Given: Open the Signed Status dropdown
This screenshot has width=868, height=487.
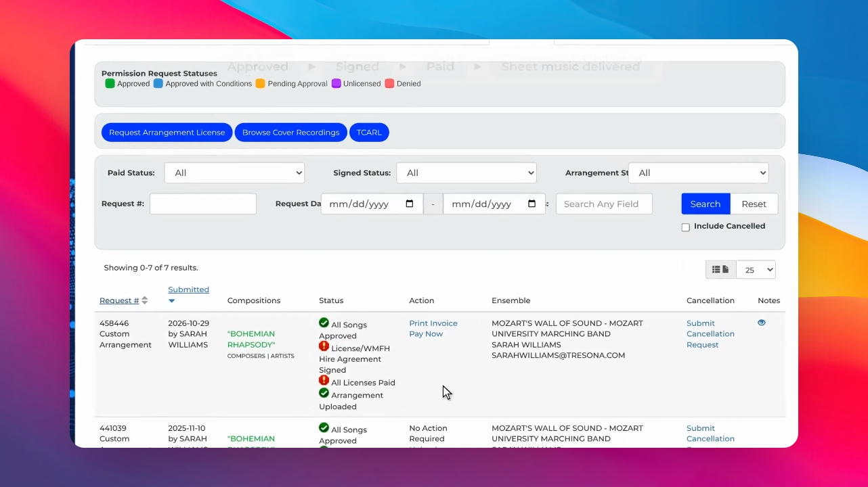Looking at the screenshot, I should pos(466,172).
